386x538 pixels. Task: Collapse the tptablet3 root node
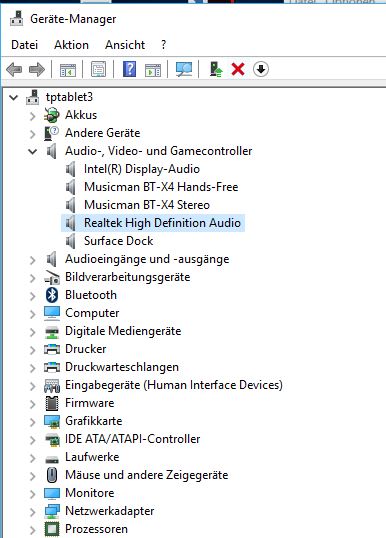(14, 97)
